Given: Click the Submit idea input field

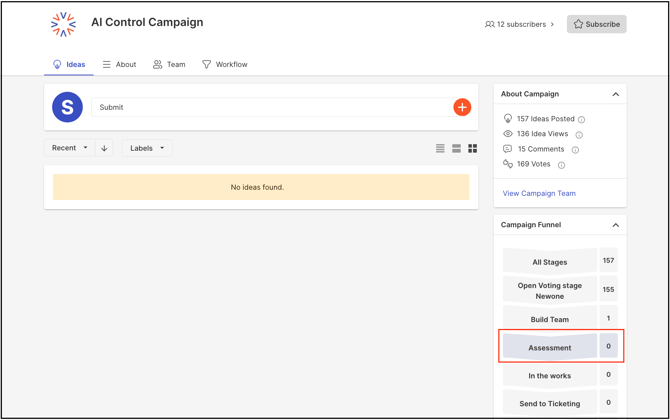Looking at the screenshot, I should 270,107.
